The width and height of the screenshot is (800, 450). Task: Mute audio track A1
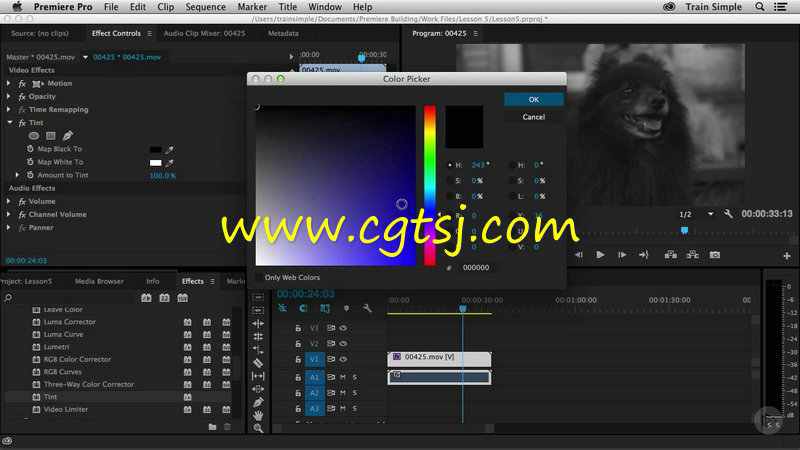pos(343,377)
